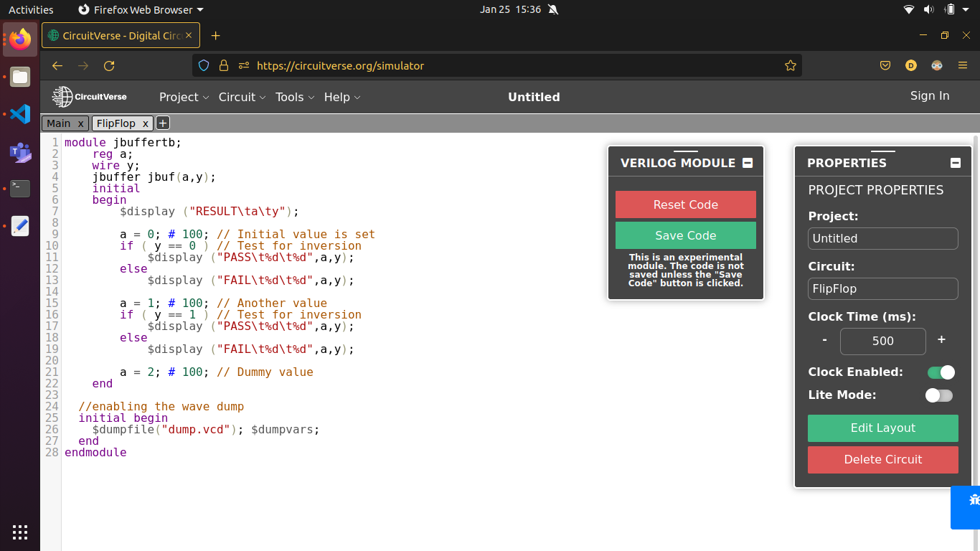The image size is (980, 551).
Task: Collapse the Properties panel
Action: [x=955, y=163]
